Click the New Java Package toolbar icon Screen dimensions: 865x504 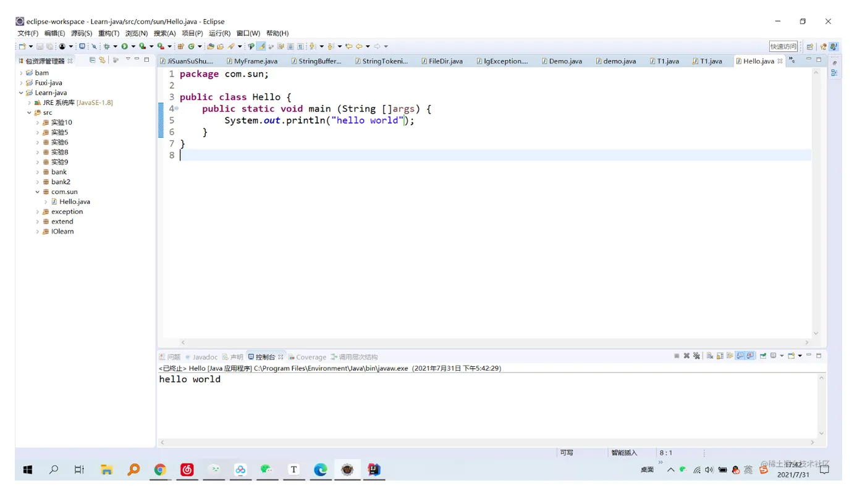[180, 46]
